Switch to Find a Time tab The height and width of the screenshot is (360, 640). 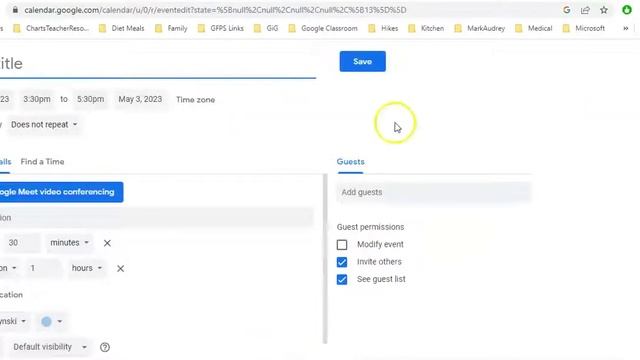(42, 162)
